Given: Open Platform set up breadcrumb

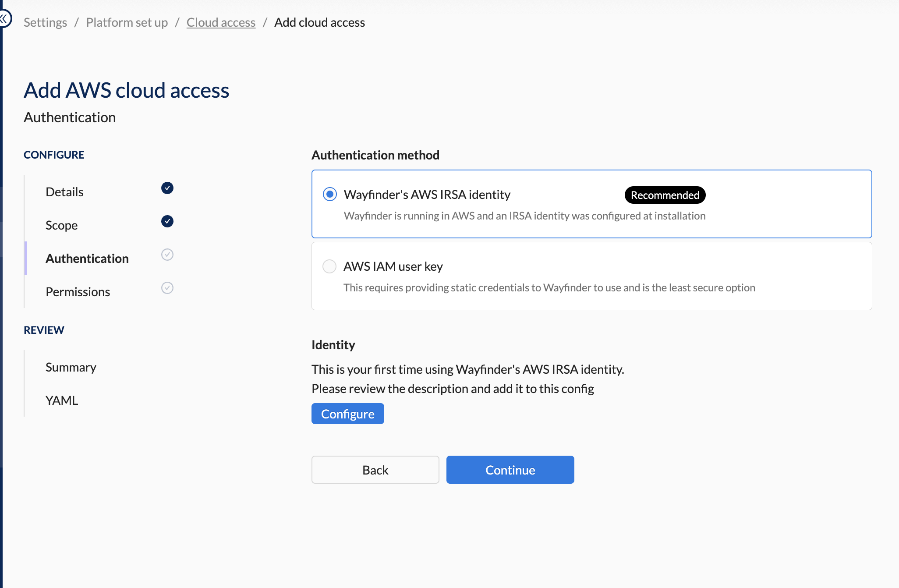Looking at the screenshot, I should click(x=127, y=22).
